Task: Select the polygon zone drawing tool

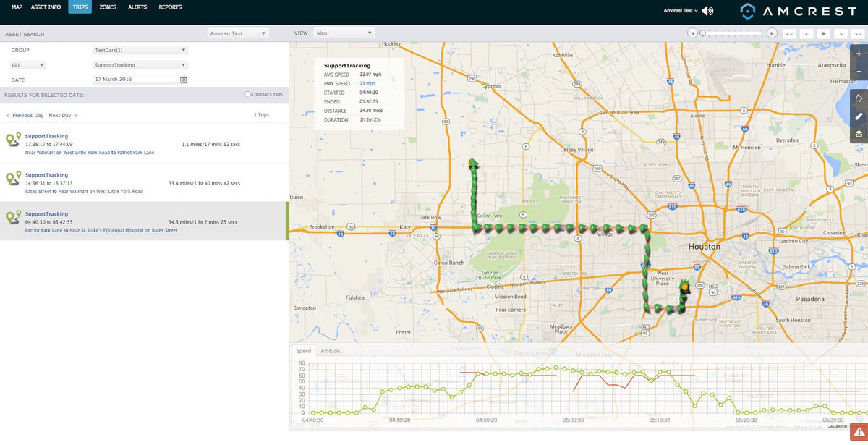Action: pos(859,98)
